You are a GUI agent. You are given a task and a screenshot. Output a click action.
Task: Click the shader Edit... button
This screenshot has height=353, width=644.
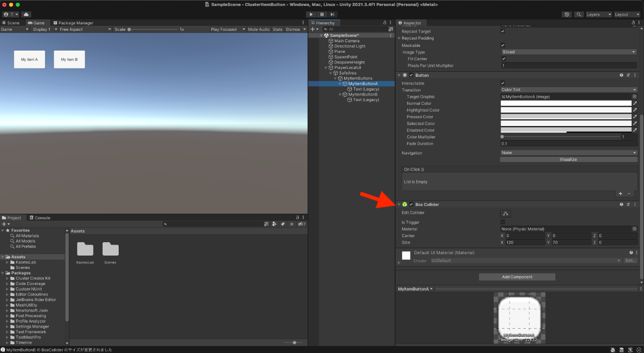pyautogui.click(x=630, y=261)
